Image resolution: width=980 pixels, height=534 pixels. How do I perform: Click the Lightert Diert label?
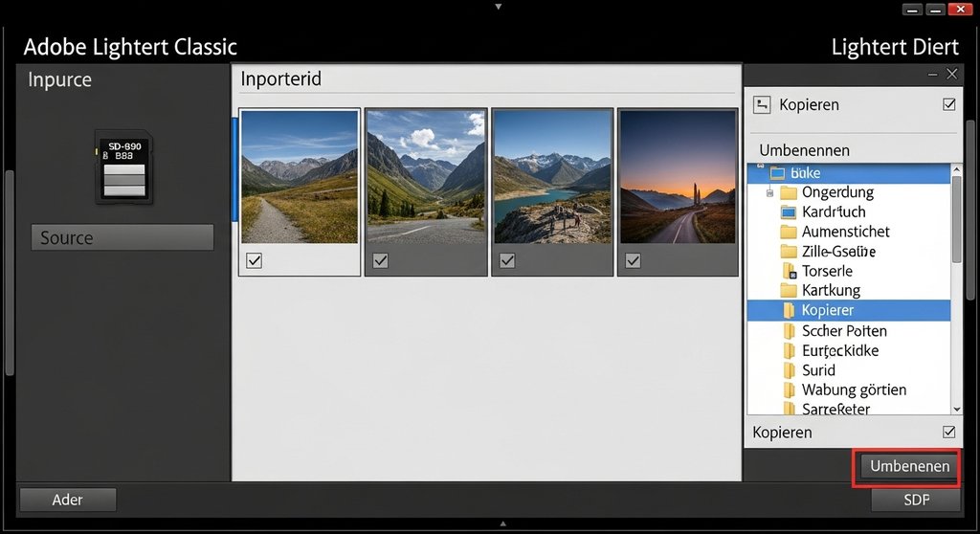tap(895, 47)
